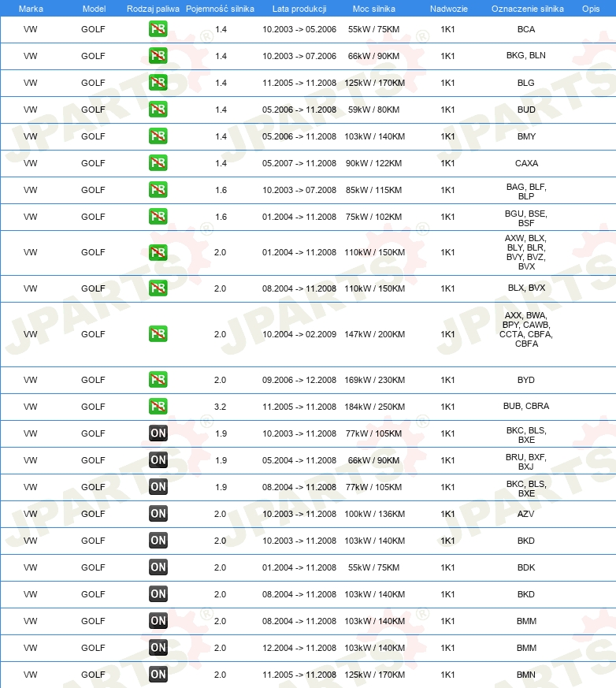
Task: Click the Opis column header
Action: tap(591, 9)
